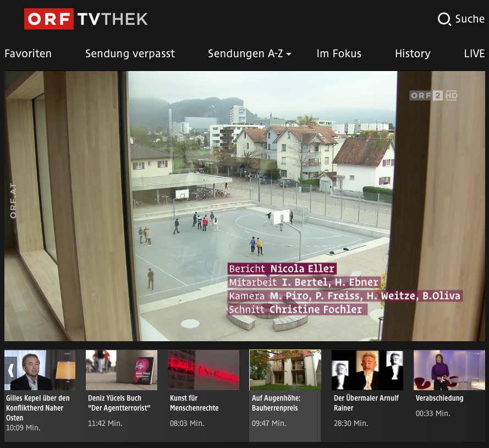Open the Kunst für Menschenrechte thumbnail

click(203, 370)
